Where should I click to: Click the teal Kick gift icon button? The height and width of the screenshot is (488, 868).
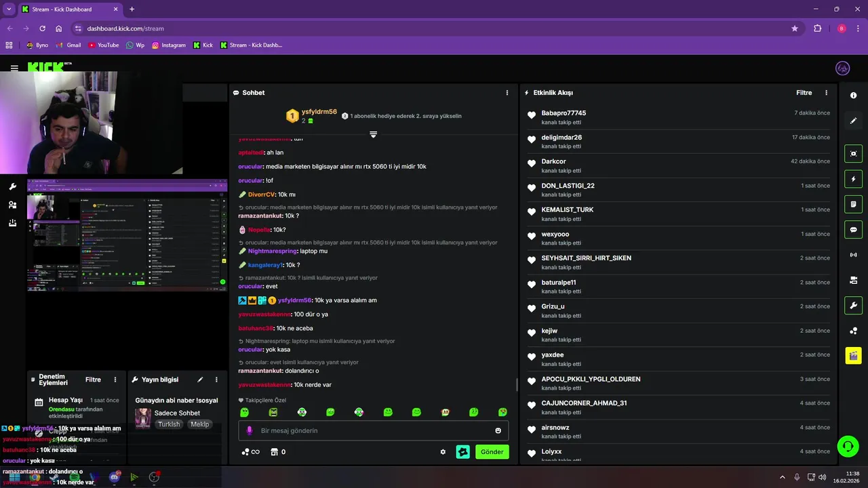[x=463, y=451]
